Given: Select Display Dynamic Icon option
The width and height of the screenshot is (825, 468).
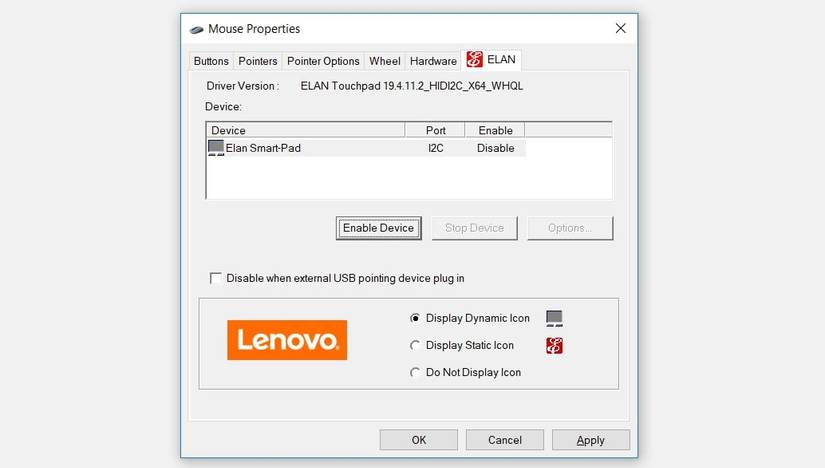Looking at the screenshot, I should pos(415,318).
